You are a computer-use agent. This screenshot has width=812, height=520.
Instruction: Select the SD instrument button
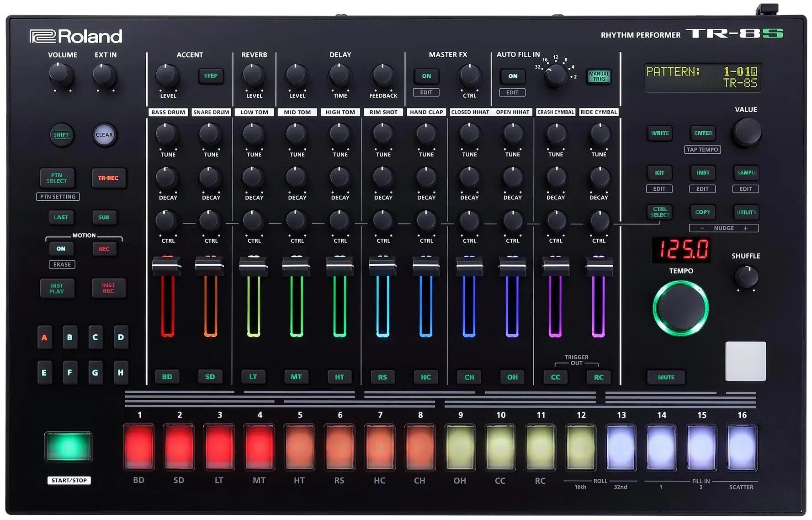click(x=210, y=377)
